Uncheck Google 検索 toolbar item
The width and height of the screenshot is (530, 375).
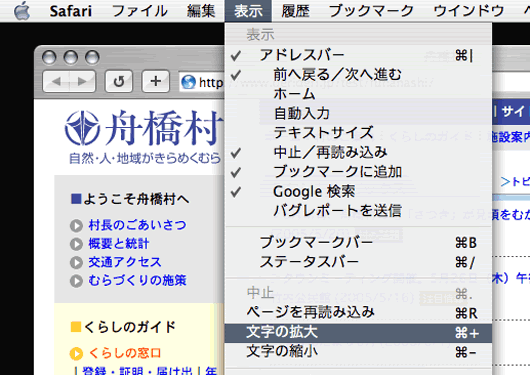(x=358, y=191)
